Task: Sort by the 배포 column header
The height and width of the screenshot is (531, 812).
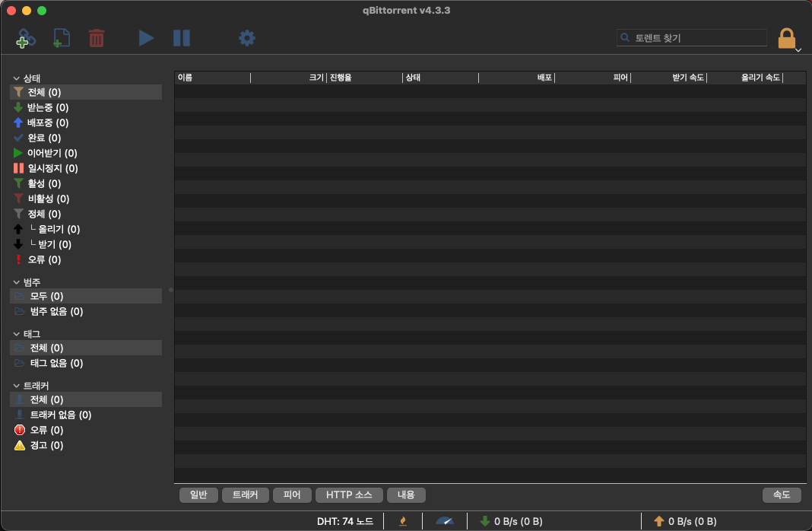Action: click(517, 78)
